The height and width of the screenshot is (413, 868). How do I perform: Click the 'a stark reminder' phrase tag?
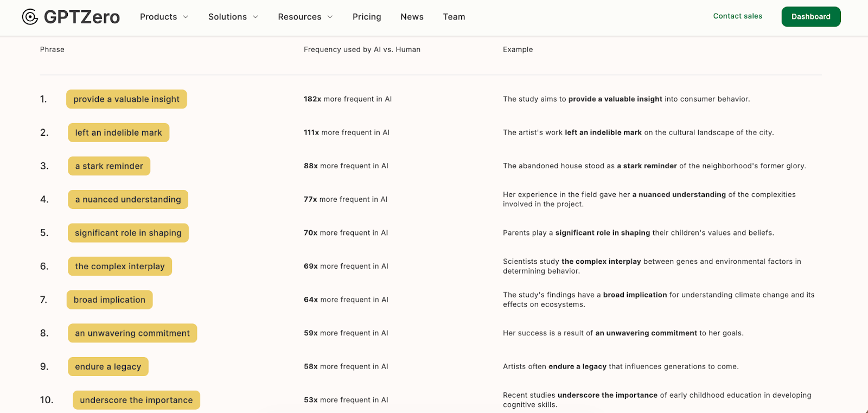109,166
